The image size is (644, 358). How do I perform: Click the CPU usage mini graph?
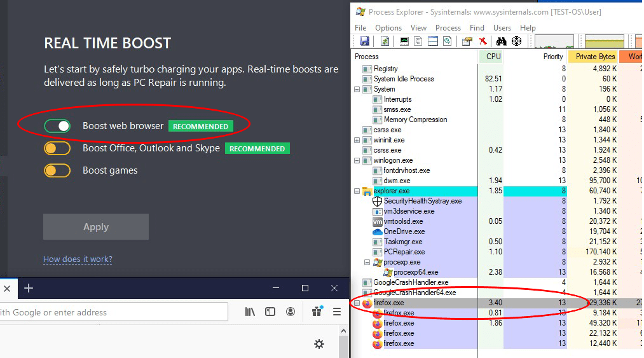[554, 41]
